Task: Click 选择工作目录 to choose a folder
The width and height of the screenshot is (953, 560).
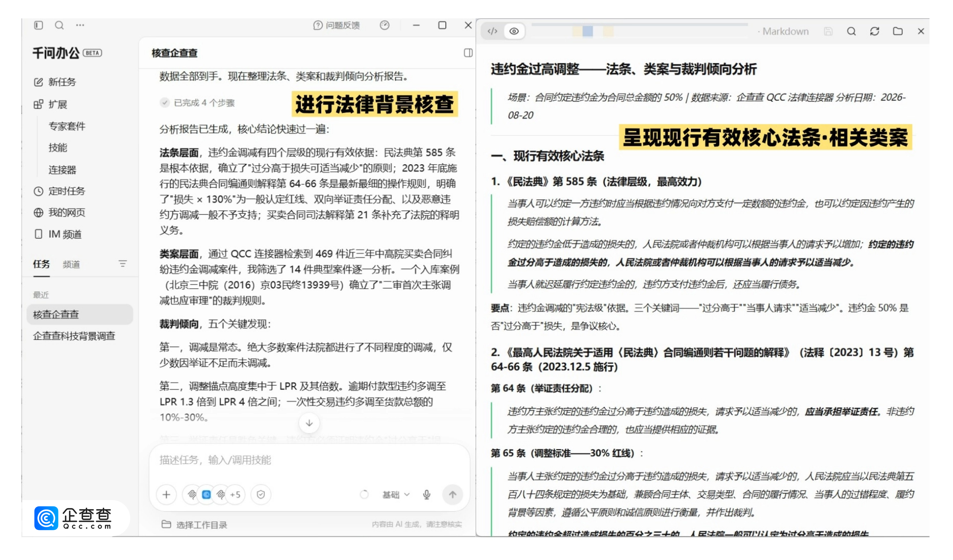Action: [194, 525]
